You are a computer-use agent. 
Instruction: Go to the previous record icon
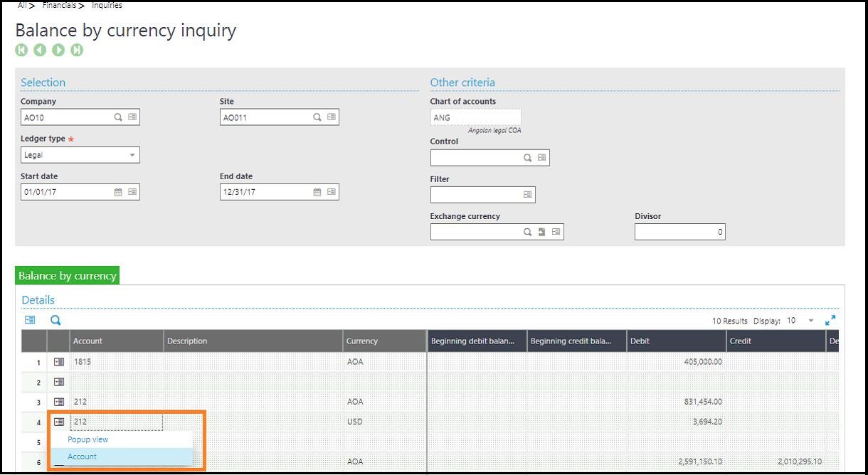pyautogui.click(x=40, y=50)
